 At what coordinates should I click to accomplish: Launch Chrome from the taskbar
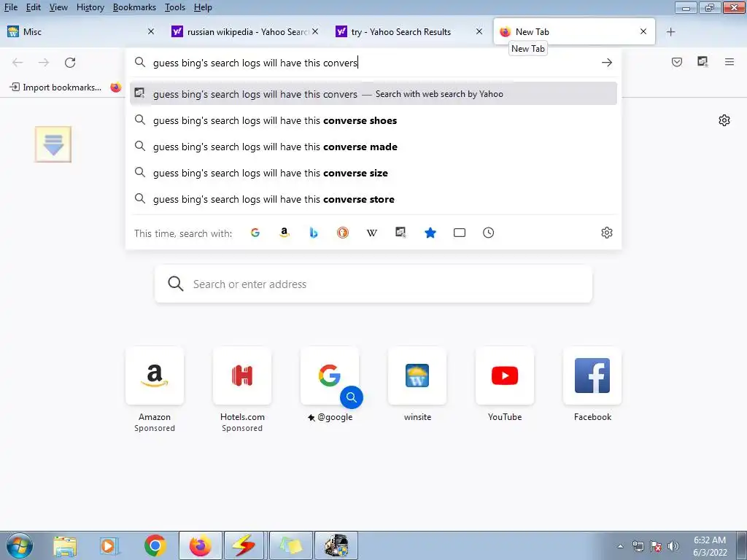[155, 545]
